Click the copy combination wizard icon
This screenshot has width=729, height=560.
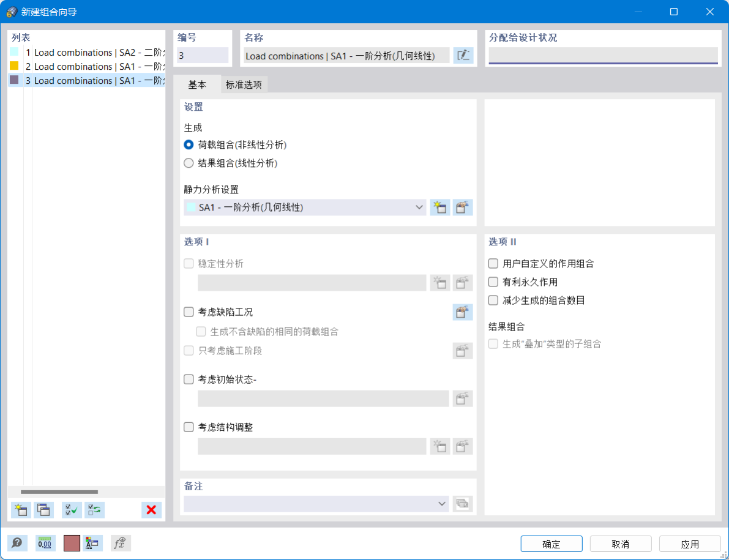[x=43, y=510]
